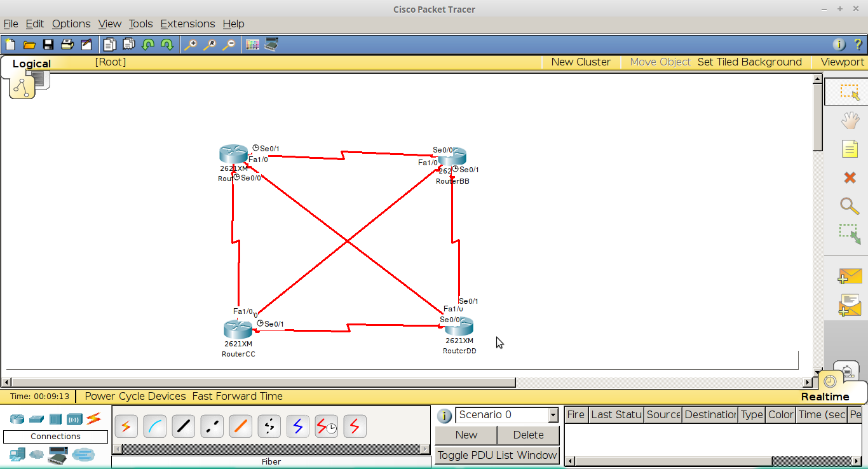The width and height of the screenshot is (868, 469).
Task: Open the Custom Devices dialog icon
Action: tap(271, 44)
